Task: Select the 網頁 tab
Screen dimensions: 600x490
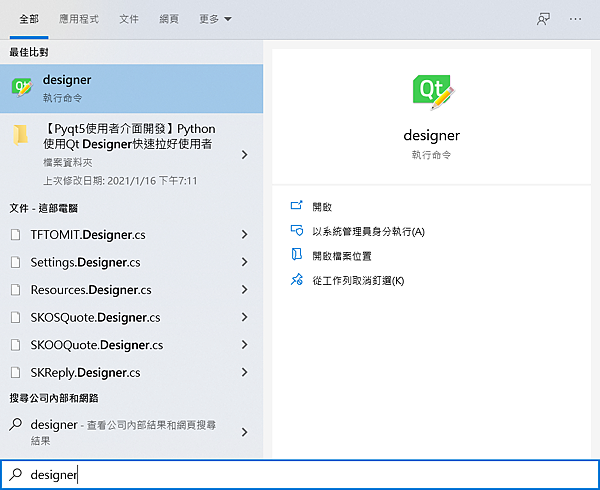Action: tap(170, 19)
